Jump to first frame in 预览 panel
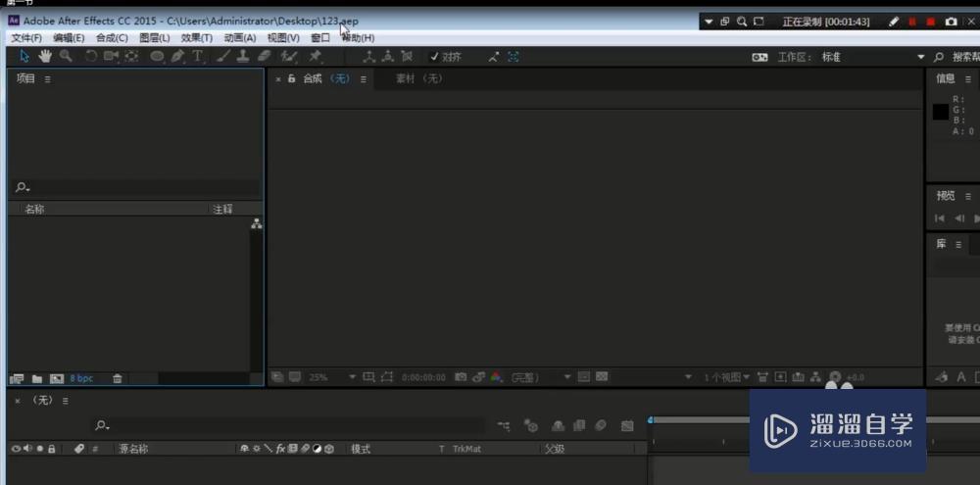This screenshot has height=485, width=980. (940, 218)
